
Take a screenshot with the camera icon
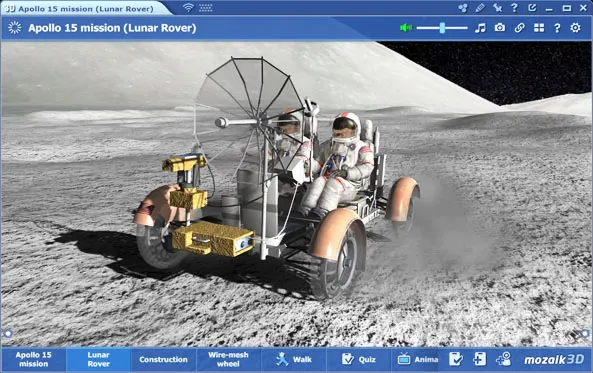click(500, 28)
